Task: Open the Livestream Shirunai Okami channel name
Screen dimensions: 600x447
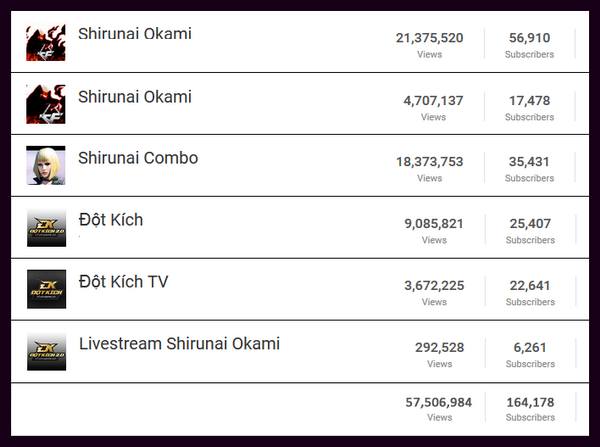Action: [179, 344]
